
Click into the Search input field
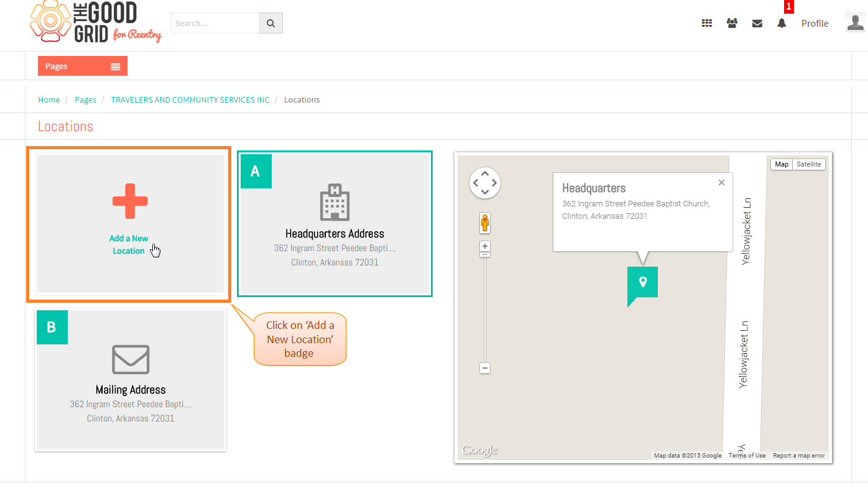tap(215, 23)
